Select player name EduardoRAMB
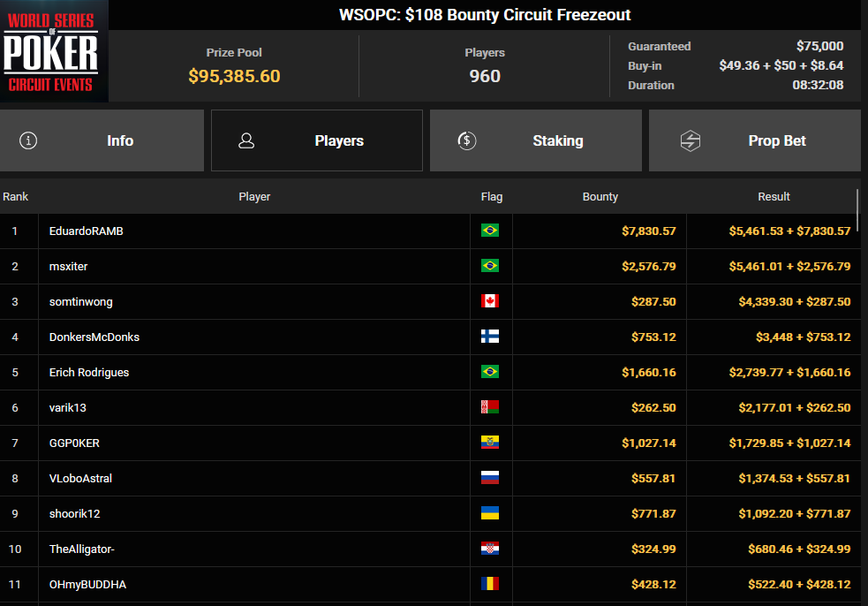Image resolution: width=868 pixels, height=606 pixels. point(87,231)
